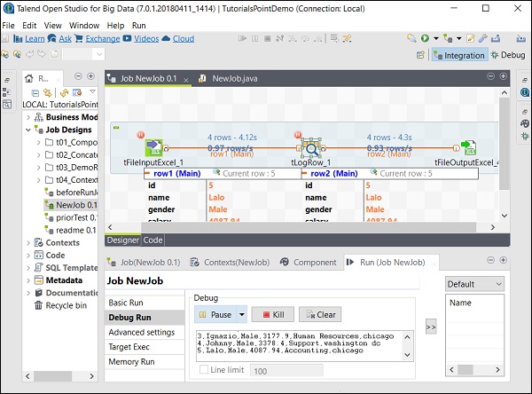Click the line limit value field

[x=286, y=371]
